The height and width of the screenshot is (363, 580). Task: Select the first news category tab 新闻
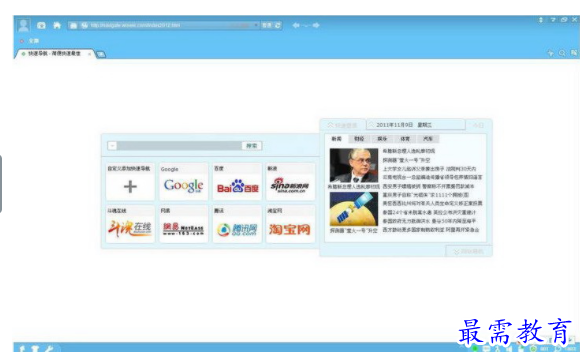[336, 139]
